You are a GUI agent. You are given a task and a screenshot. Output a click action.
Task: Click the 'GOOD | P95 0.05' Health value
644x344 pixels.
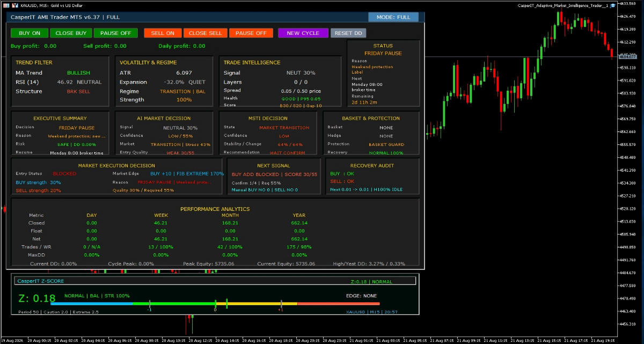click(301, 99)
